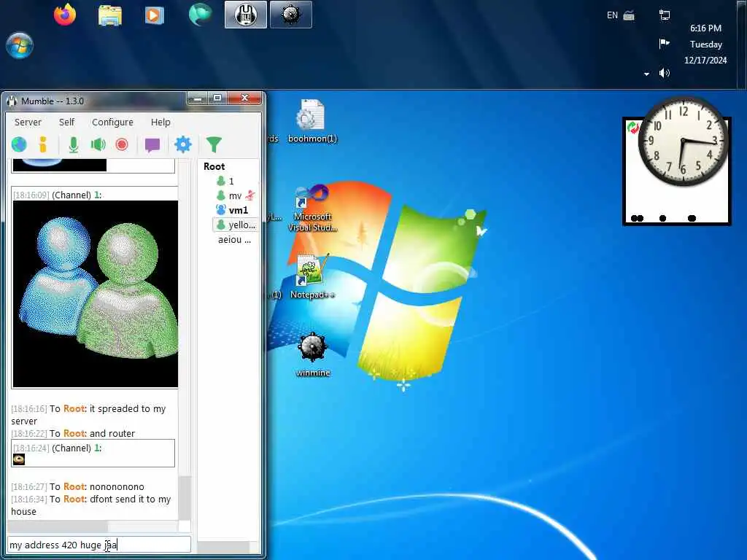Mute microphone using the green mic icon
The height and width of the screenshot is (560, 747).
coord(74,144)
